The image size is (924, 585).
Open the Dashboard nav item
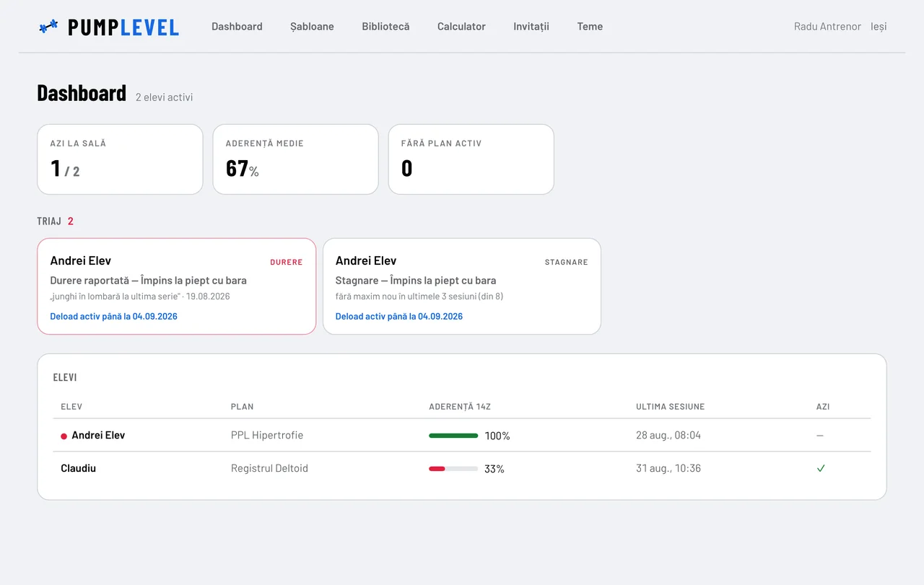pyautogui.click(x=237, y=27)
